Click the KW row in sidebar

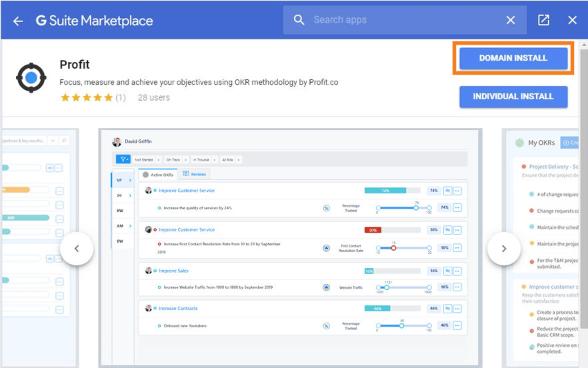pos(122,211)
